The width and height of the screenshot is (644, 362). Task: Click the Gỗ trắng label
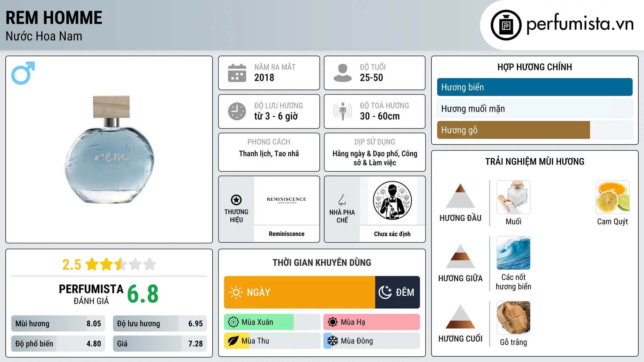514,342
